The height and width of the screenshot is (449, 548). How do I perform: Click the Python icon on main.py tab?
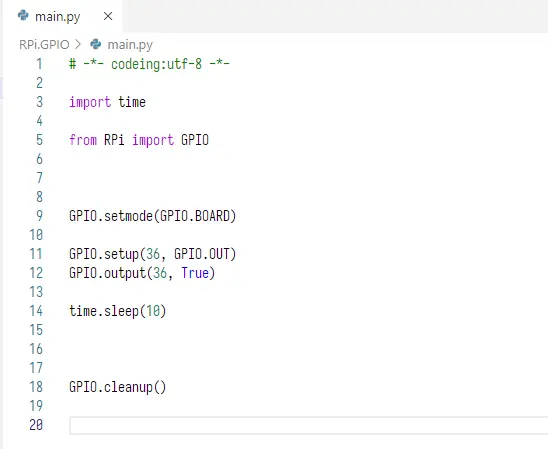(x=23, y=15)
